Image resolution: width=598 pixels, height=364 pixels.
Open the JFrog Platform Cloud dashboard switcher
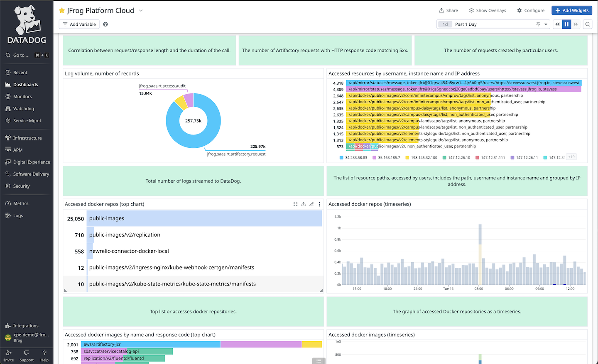coord(140,10)
